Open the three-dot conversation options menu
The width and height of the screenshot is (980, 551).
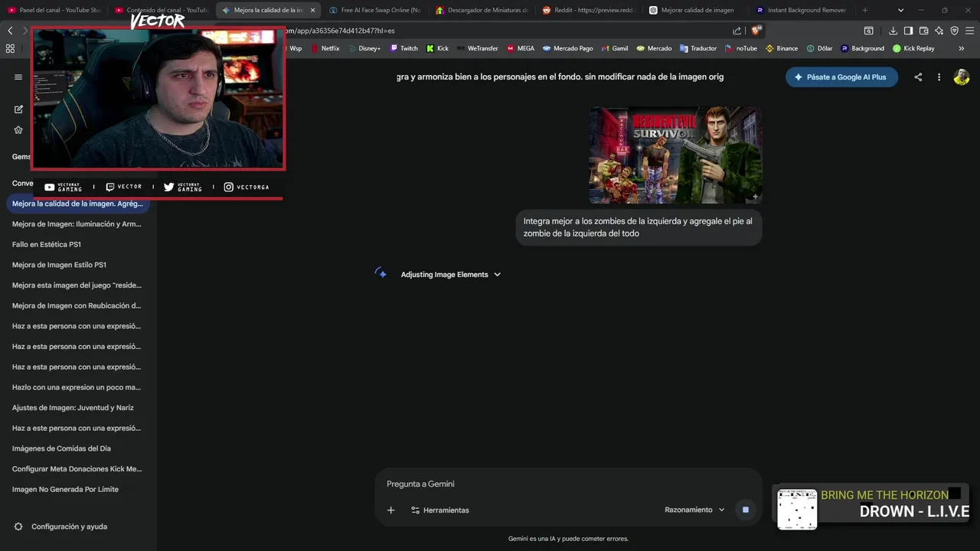pos(939,77)
